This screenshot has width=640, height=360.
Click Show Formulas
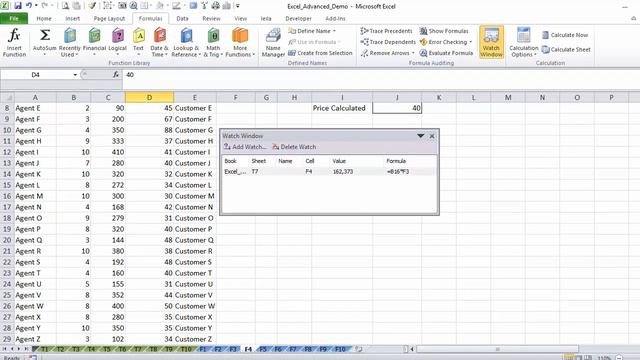[x=444, y=31]
